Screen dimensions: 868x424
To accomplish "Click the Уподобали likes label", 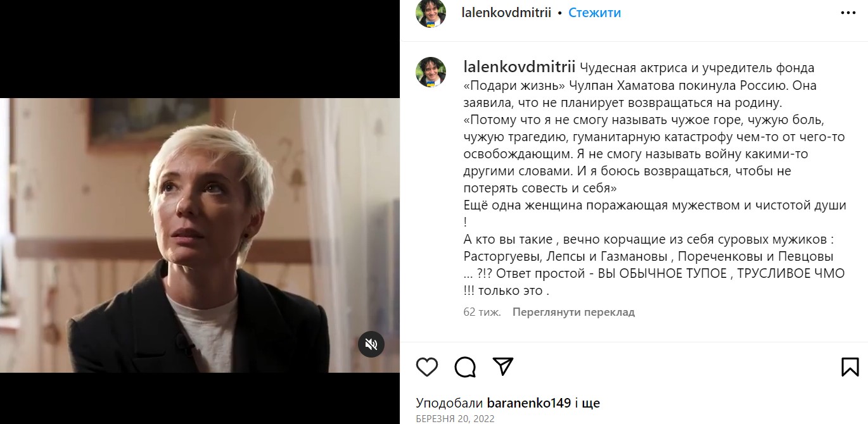I will pyautogui.click(x=450, y=403).
